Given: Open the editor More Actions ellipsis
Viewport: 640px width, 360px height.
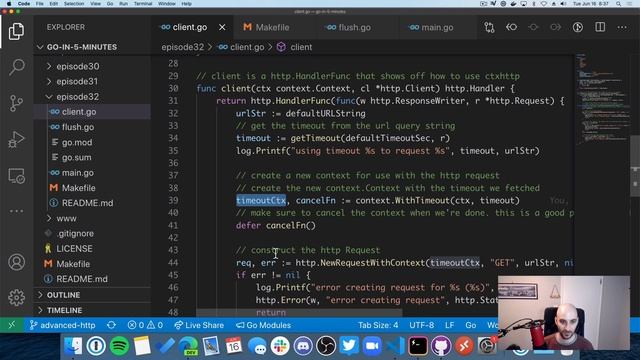Looking at the screenshot, I should point(622,27).
